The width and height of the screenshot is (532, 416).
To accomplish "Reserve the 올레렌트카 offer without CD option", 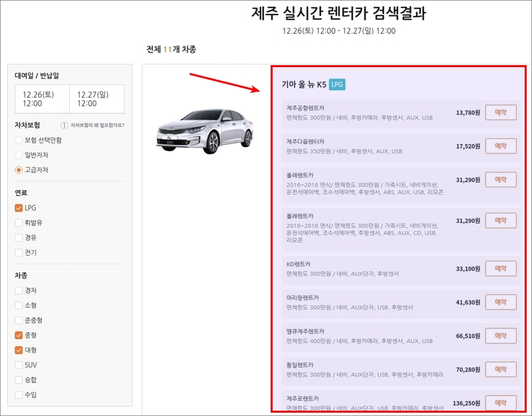I will [x=501, y=179].
